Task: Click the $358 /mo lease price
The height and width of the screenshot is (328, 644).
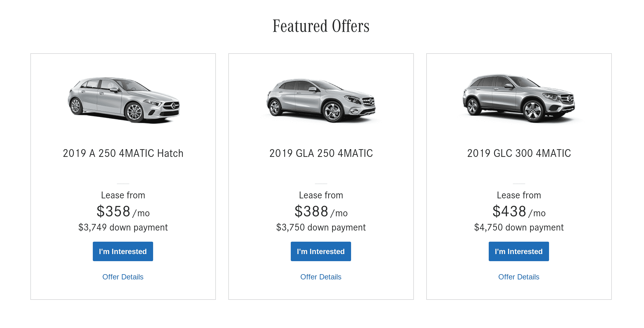Action: coord(123,212)
